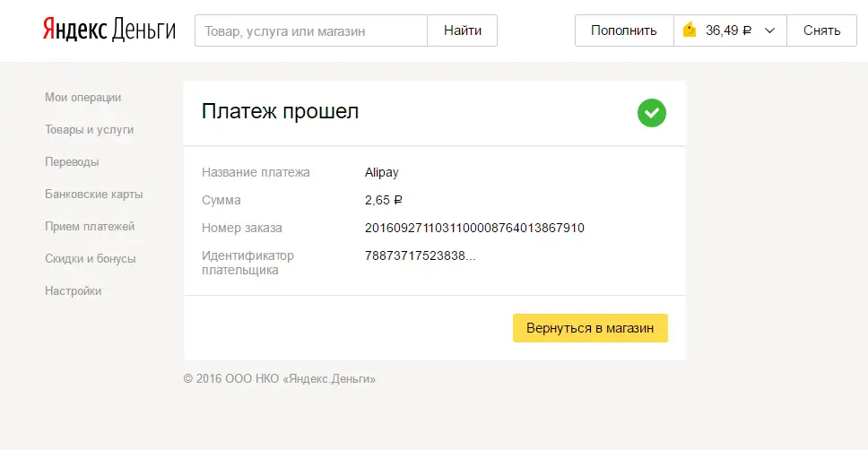Click the Пополнить button
The width and height of the screenshot is (868, 450).
[x=624, y=30]
